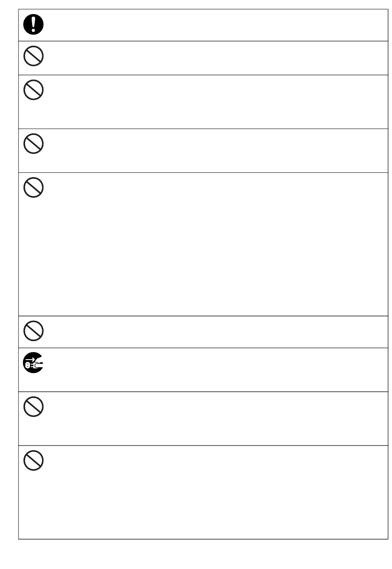The image size is (392, 569).
Task: Click the fourth icon from the top
Action: coord(33,144)
